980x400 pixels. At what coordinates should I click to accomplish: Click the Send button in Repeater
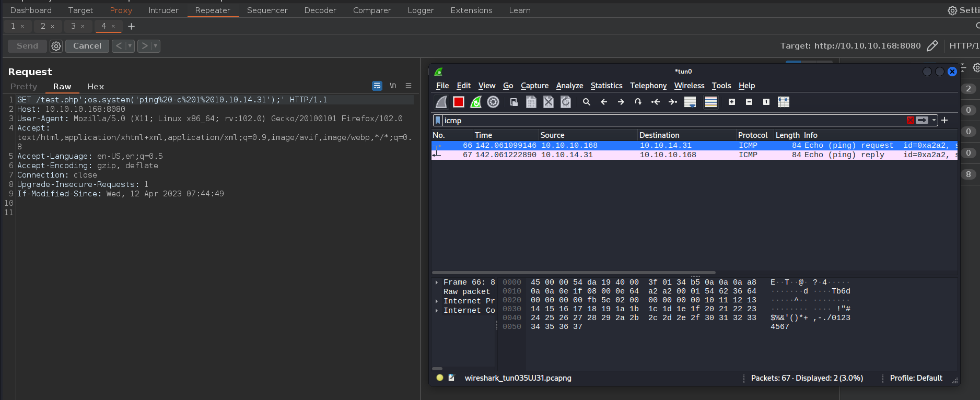[27, 46]
